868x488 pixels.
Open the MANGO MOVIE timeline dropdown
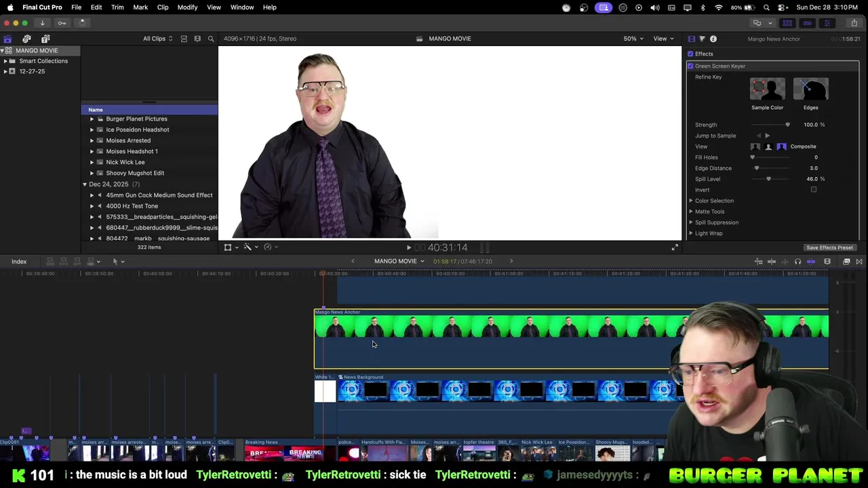click(399, 262)
